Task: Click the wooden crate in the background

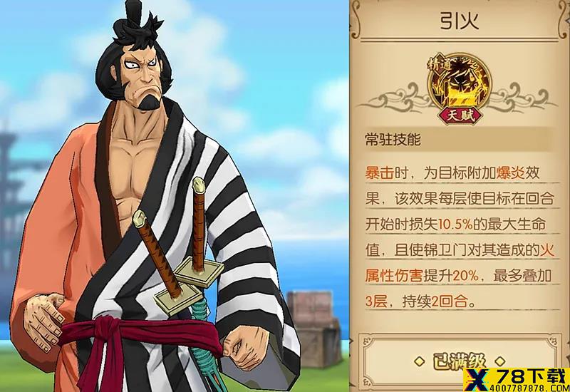Action: click(314, 329)
